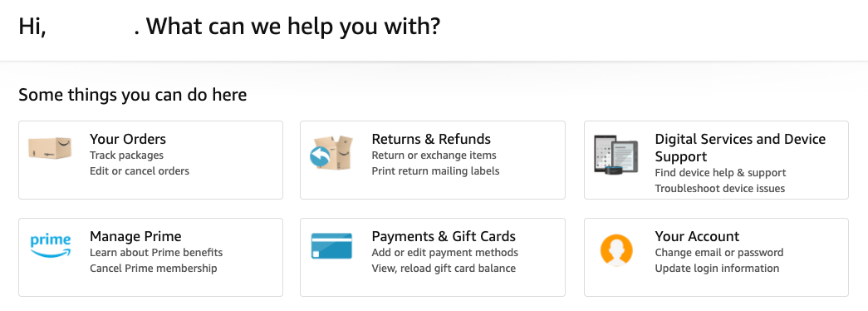Open Digital Services and Device Support heading
Image resolution: width=868 pixels, height=311 pixels.
tap(740, 147)
